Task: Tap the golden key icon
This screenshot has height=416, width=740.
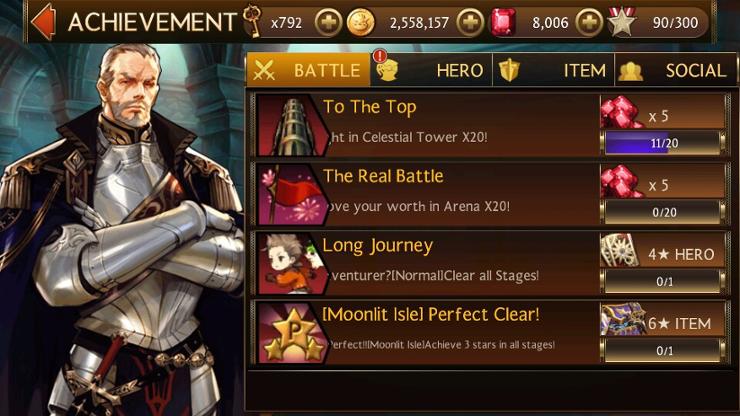Action: 252,21
